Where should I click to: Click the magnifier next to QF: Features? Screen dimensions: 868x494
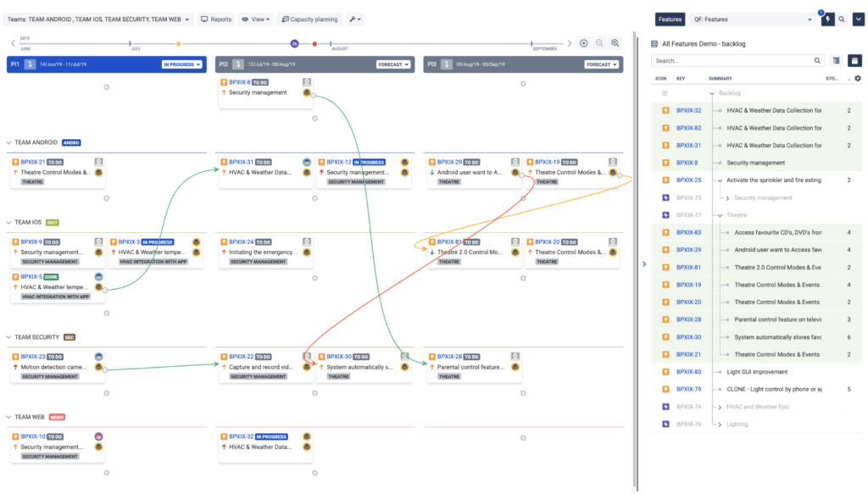pos(842,19)
